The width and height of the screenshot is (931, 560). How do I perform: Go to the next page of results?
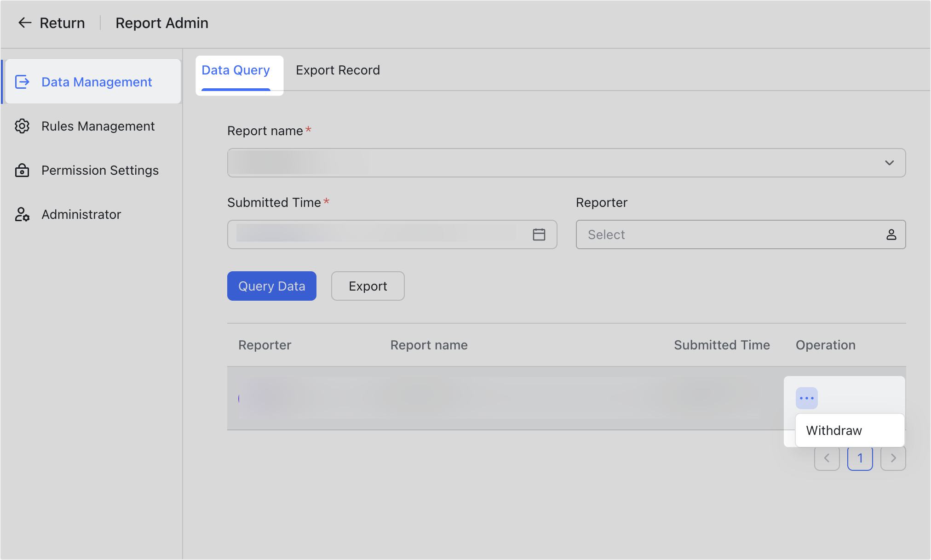pos(893,458)
